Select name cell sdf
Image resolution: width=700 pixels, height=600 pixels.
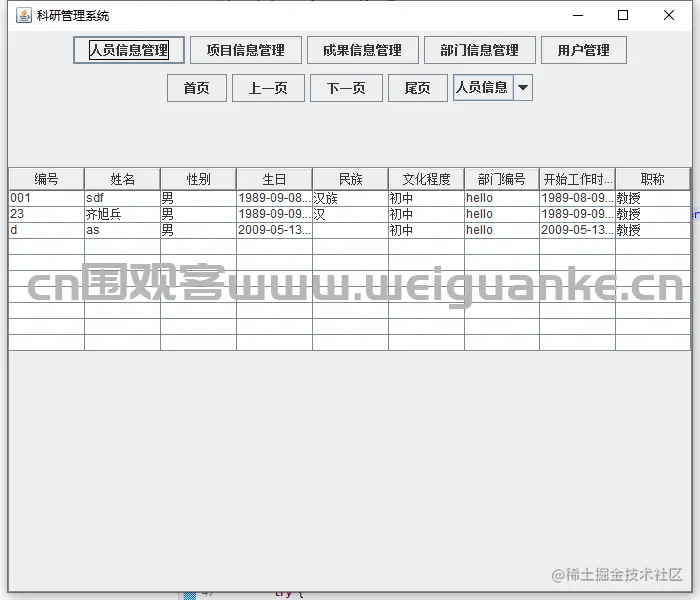click(122, 198)
